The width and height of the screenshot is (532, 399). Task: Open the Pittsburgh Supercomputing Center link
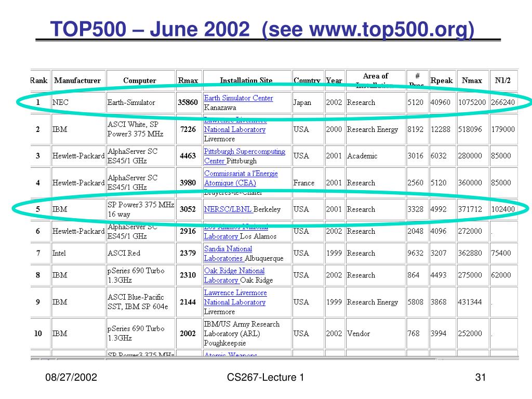[244, 156]
